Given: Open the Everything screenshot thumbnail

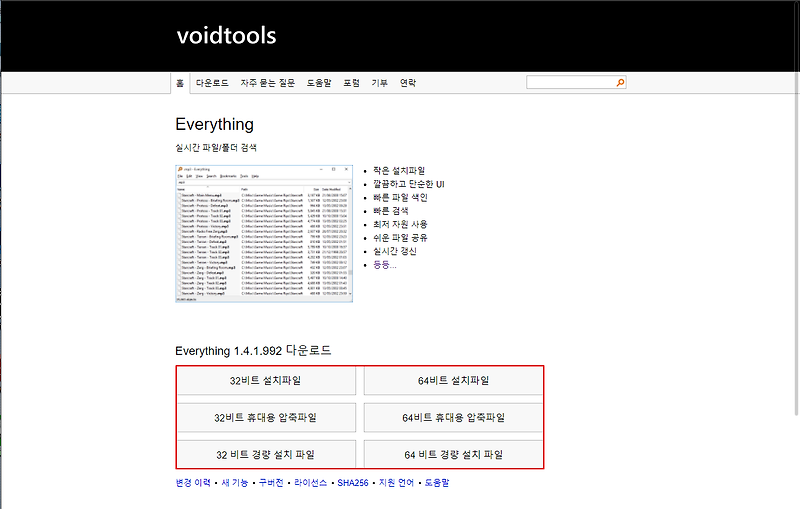Looking at the screenshot, I should tap(264, 234).
